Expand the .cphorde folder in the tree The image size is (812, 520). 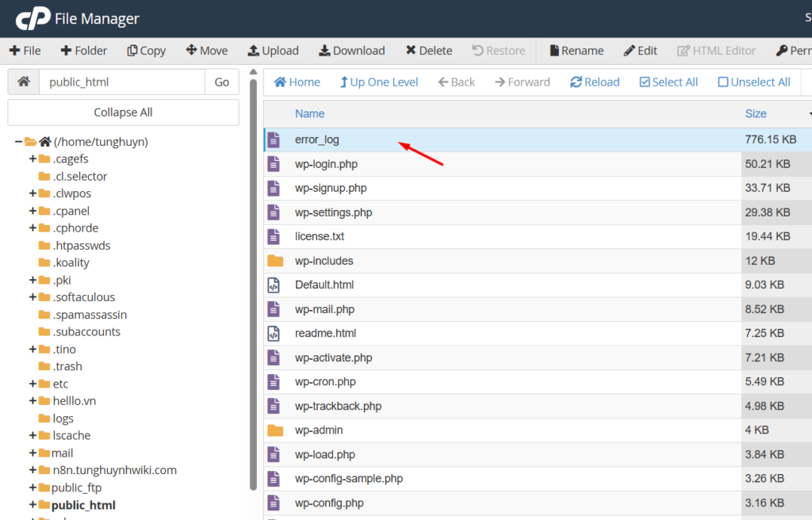point(33,227)
